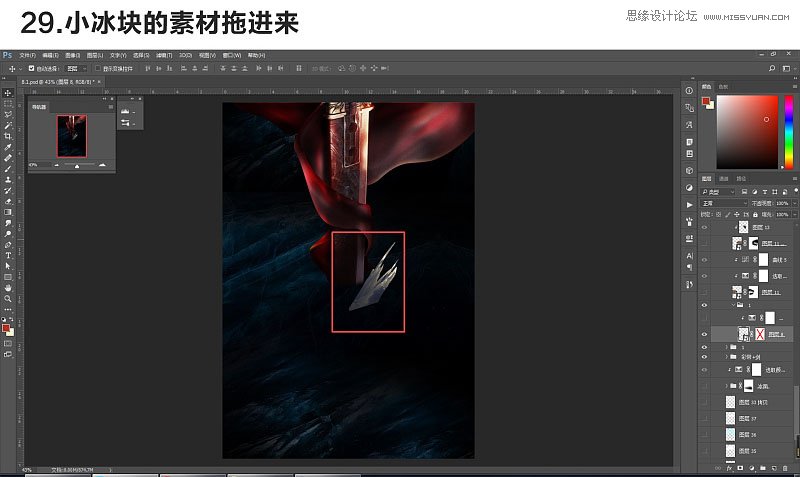Hide the 曲线 5 layer via eye
Image resolution: width=800 pixels, height=477 pixels.
[x=705, y=260]
